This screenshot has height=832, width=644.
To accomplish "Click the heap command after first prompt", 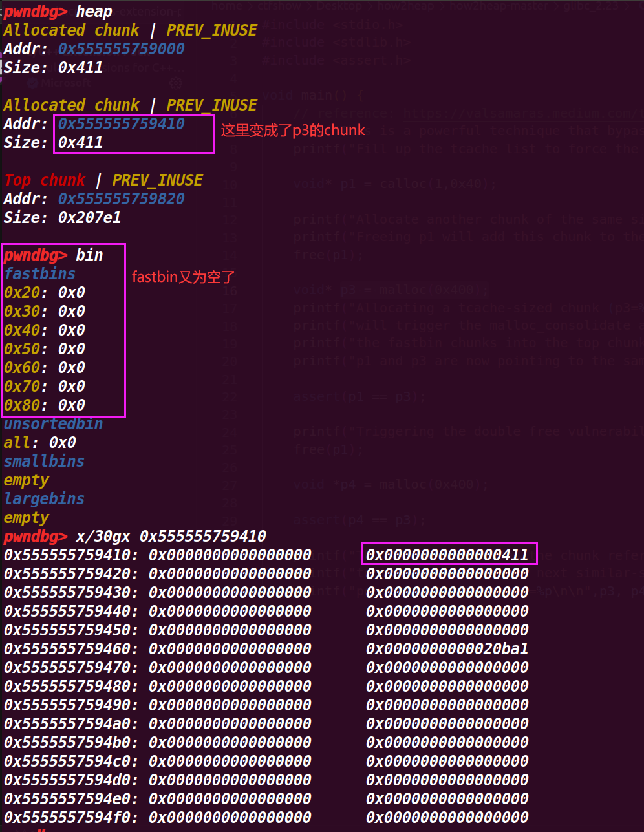I will [94, 12].
